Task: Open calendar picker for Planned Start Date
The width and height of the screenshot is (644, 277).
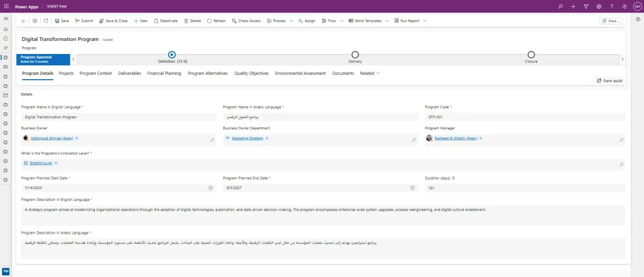Action: tap(211, 188)
